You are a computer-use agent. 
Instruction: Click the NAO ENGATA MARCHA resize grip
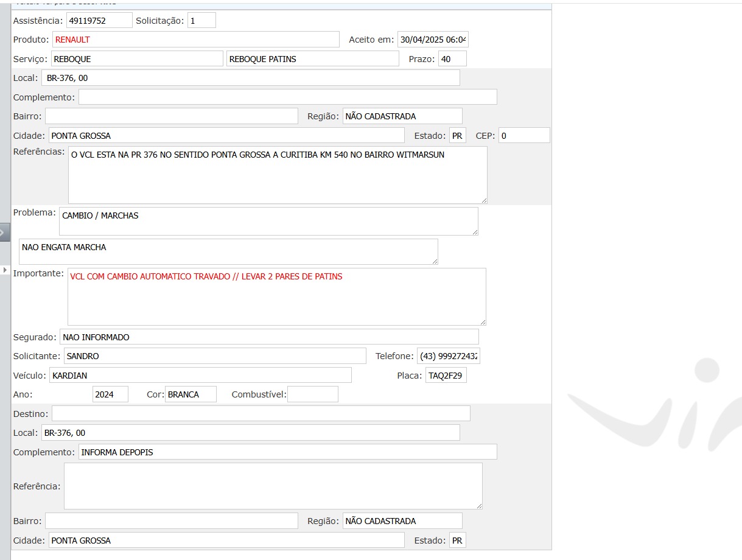tap(435, 261)
